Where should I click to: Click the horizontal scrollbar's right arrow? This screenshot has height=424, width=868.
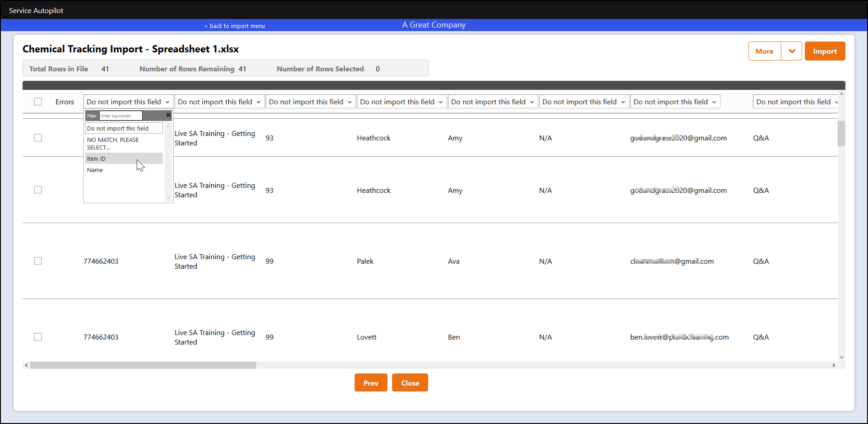click(834, 365)
